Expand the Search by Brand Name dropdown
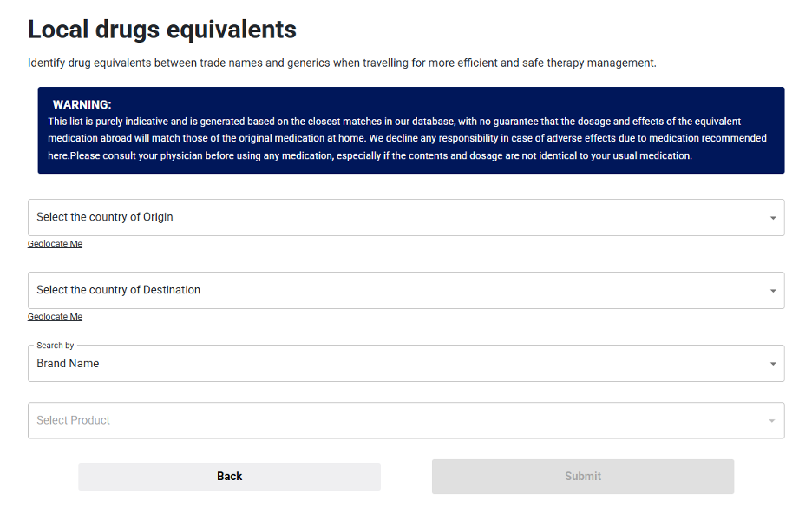 [406, 364]
